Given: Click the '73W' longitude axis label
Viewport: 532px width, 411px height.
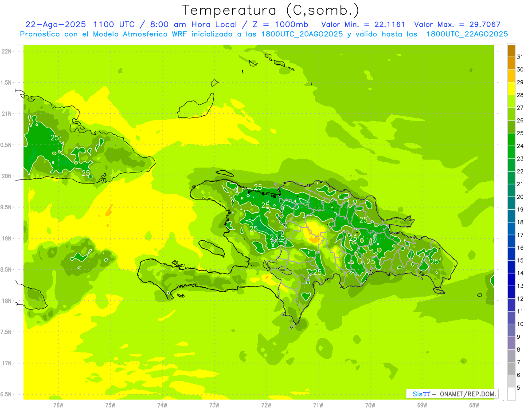Looking at the screenshot, I should (214, 405).
